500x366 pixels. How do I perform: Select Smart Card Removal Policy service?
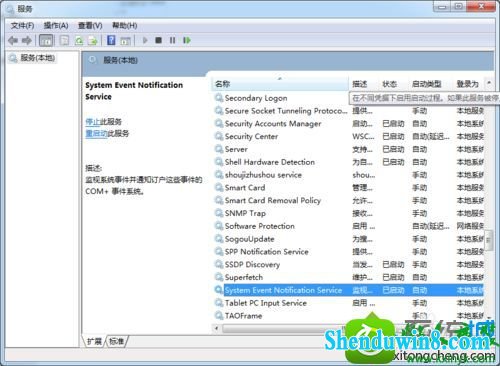(x=273, y=201)
